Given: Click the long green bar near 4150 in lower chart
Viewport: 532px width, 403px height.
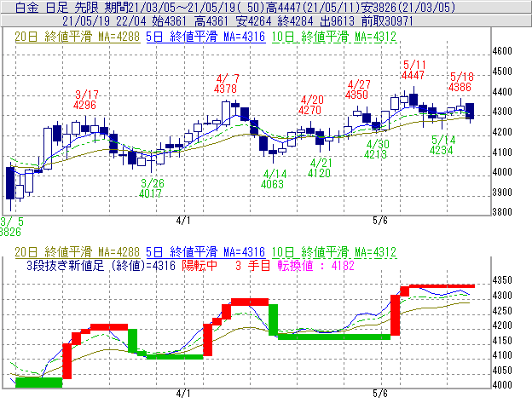Looking at the screenshot, I should pos(334,337).
